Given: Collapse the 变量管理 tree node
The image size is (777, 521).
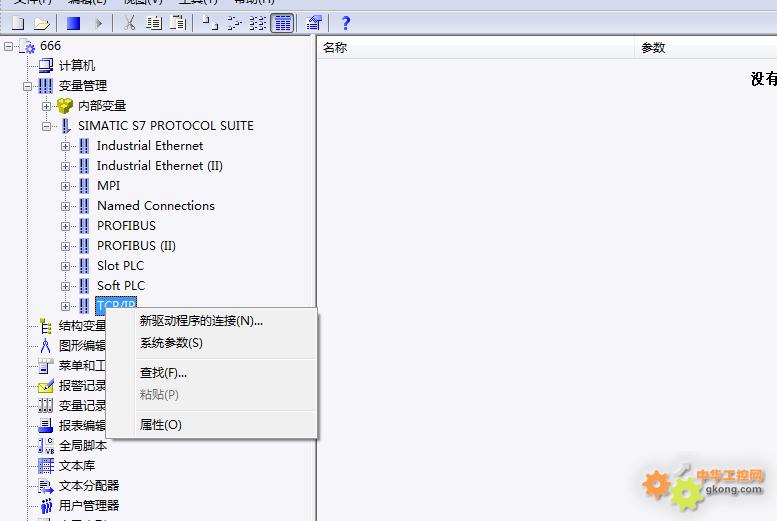Looking at the screenshot, I should click(x=27, y=86).
